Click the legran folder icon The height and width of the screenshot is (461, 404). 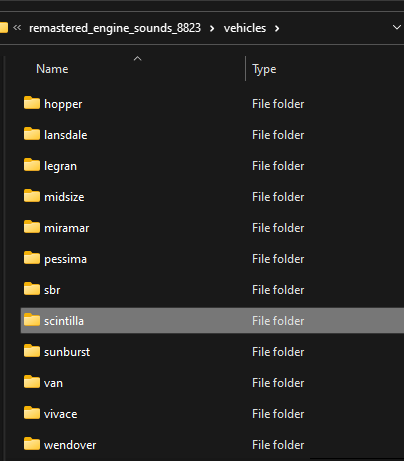click(32, 165)
